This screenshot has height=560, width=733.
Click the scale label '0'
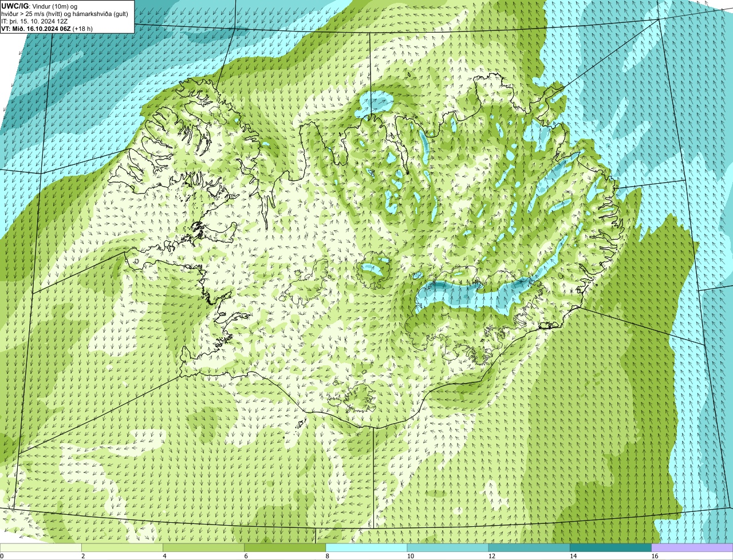[2, 556]
